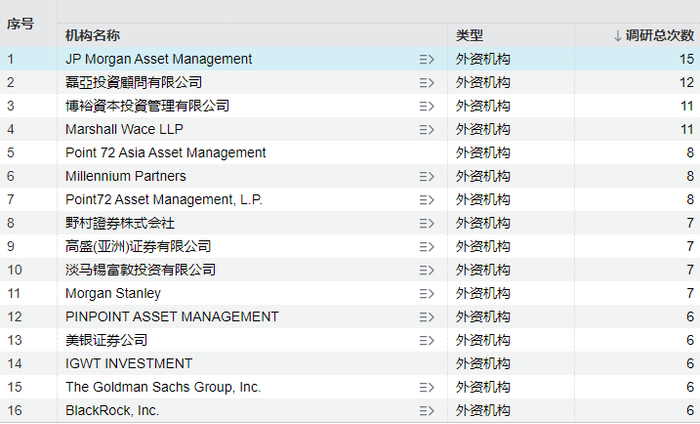Screen dimensions: 700x424
Task: Sort by 调研总次数 column header
Action: [654, 35]
